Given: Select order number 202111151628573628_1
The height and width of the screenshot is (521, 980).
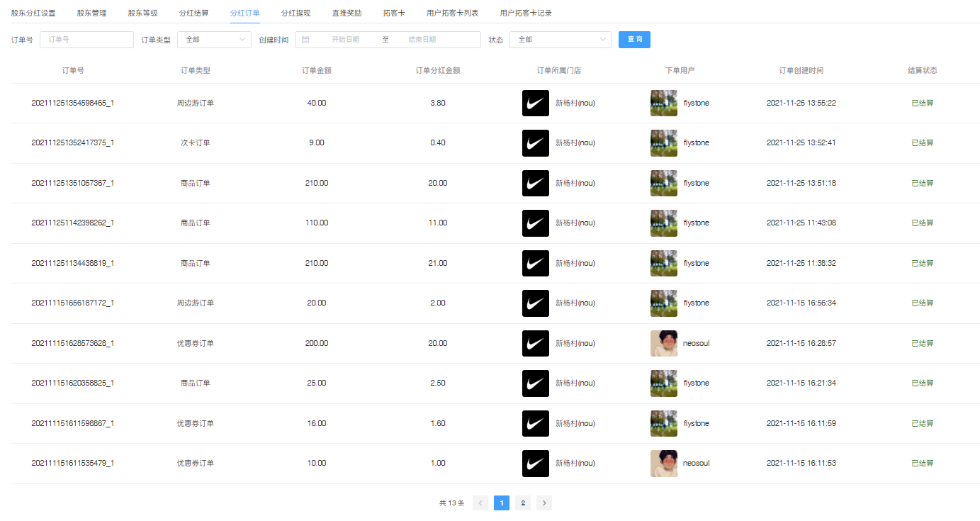Looking at the screenshot, I should tap(73, 343).
